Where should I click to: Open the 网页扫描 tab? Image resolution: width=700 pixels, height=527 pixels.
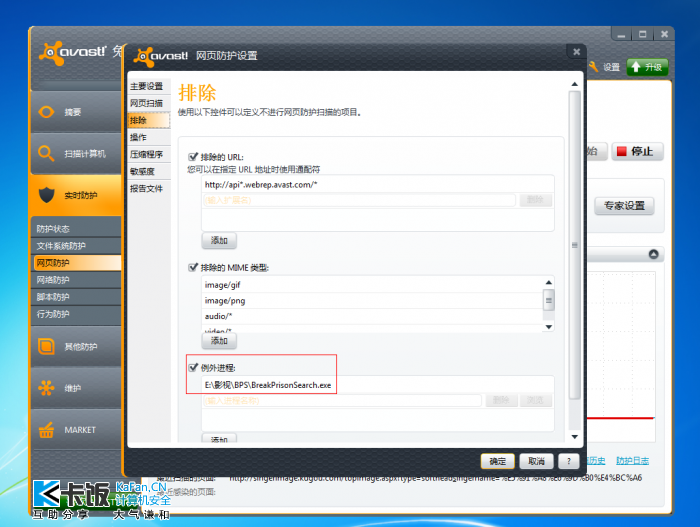coord(149,103)
